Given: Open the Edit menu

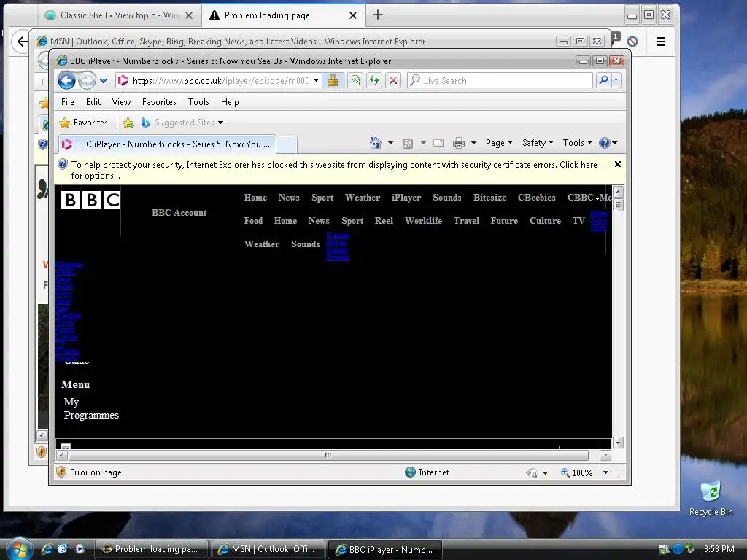Looking at the screenshot, I should point(93,102).
